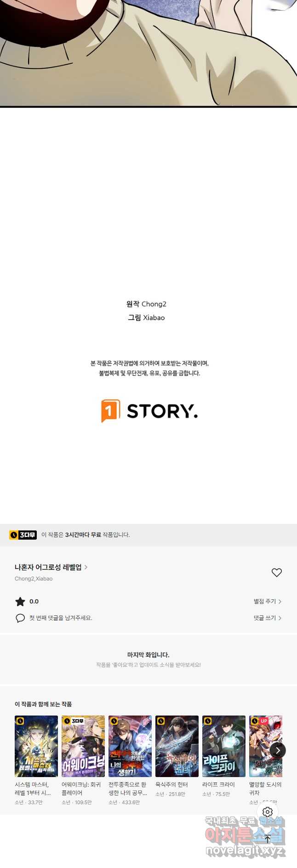Open the settings gear icon

pyautogui.click(x=268, y=812)
